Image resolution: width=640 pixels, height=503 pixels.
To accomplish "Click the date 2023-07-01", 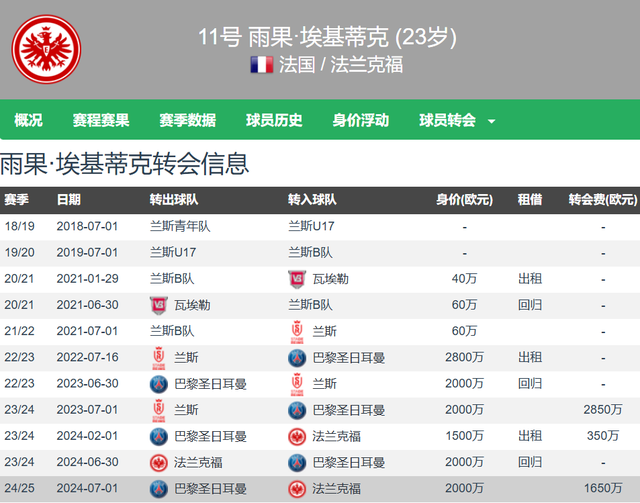I will [x=87, y=410].
